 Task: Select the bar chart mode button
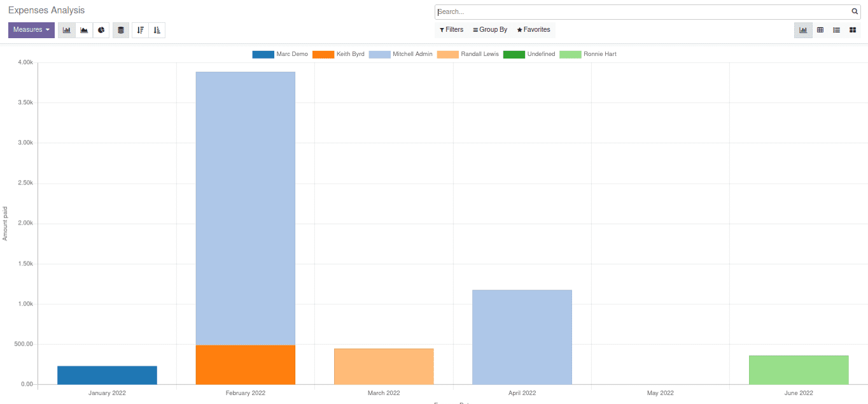pyautogui.click(x=67, y=30)
